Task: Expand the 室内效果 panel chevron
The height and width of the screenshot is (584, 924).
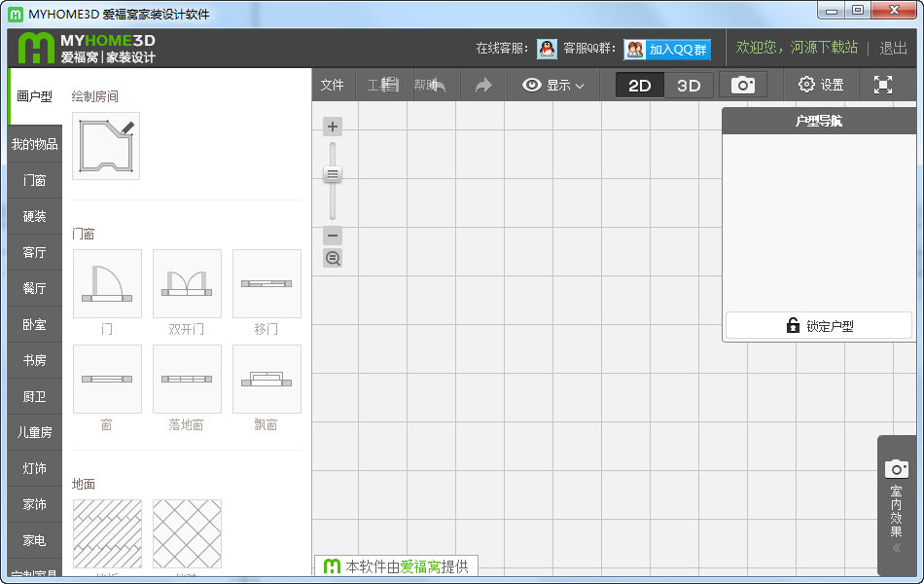Action: click(x=897, y=548)
